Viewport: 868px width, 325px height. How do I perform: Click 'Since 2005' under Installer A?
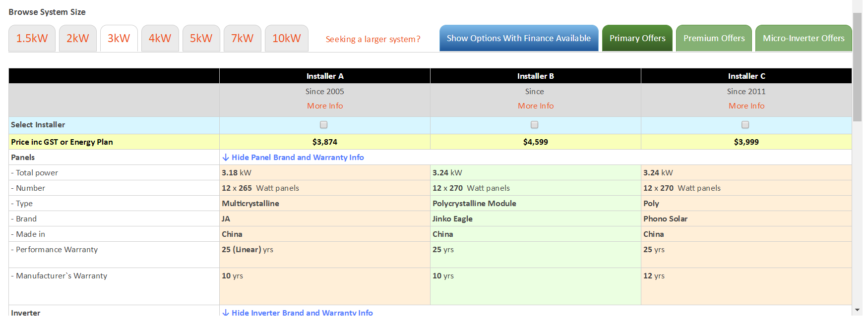pos(325,91)
